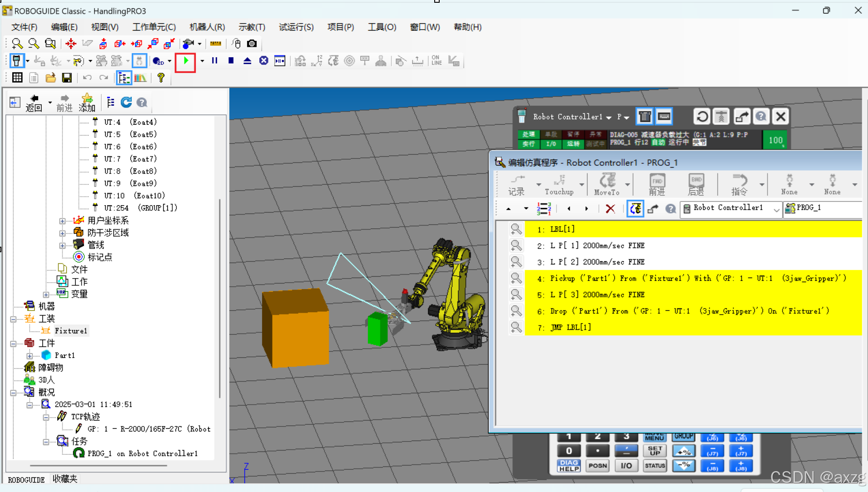Image resolution: width=868 pixels, height=492 pixels.
Task: Expand the Part1 tree node
Action: (30, 356)
